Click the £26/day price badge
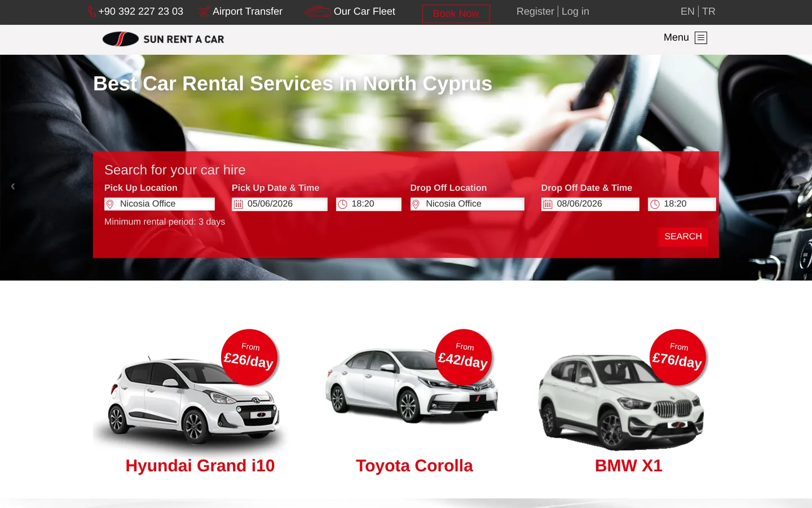Screen dimensions: 812x508 [x=249, y=357]
